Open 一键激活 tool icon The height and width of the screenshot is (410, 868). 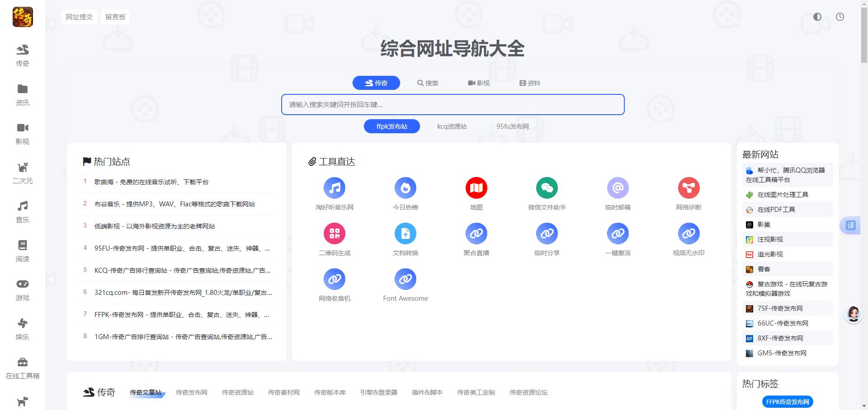tap(618, 233)
